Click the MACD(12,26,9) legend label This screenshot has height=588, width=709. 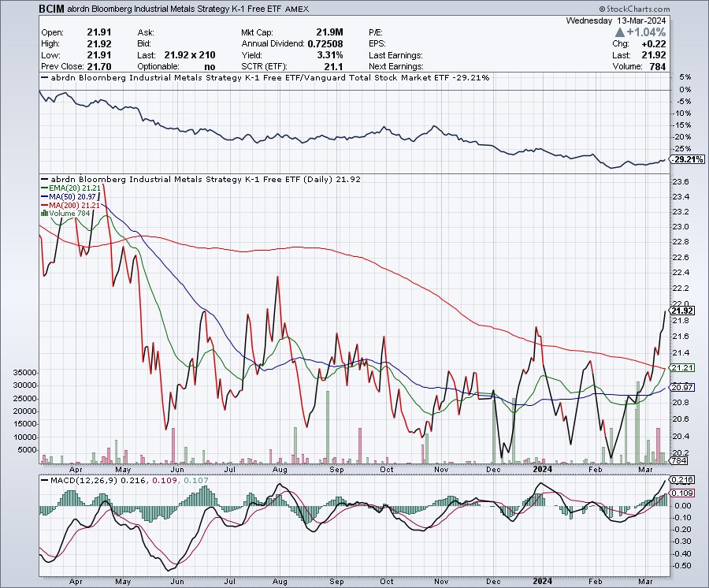coord(84,480)
